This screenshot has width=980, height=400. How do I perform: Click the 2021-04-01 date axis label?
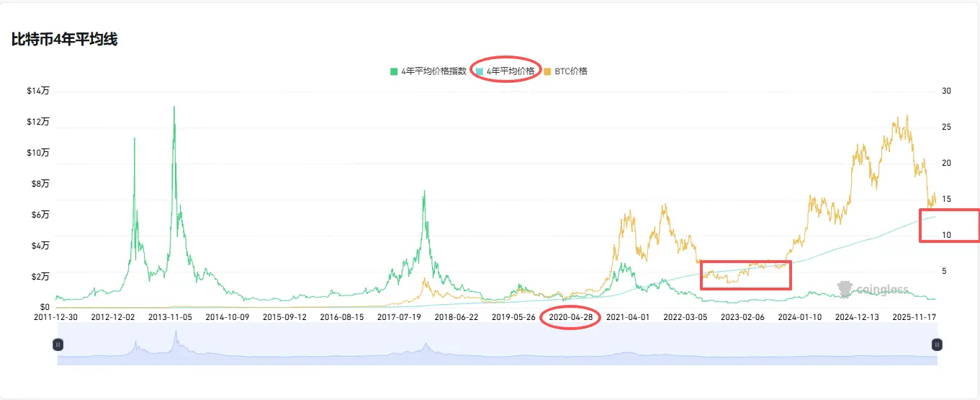coord(628,316)
